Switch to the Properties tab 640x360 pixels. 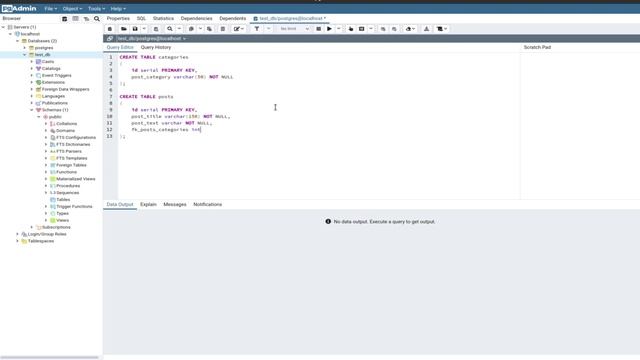tap(118, 18)
